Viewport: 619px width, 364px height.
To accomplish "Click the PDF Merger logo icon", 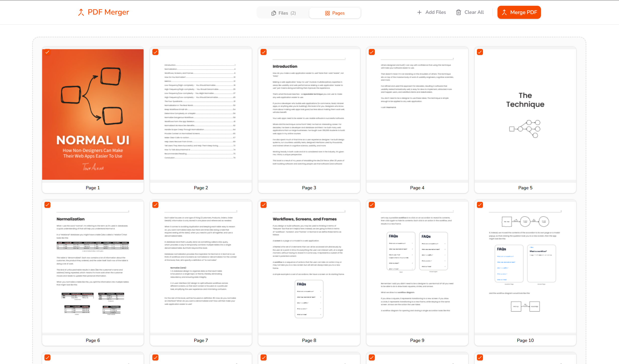I will [x=81, y=12].
